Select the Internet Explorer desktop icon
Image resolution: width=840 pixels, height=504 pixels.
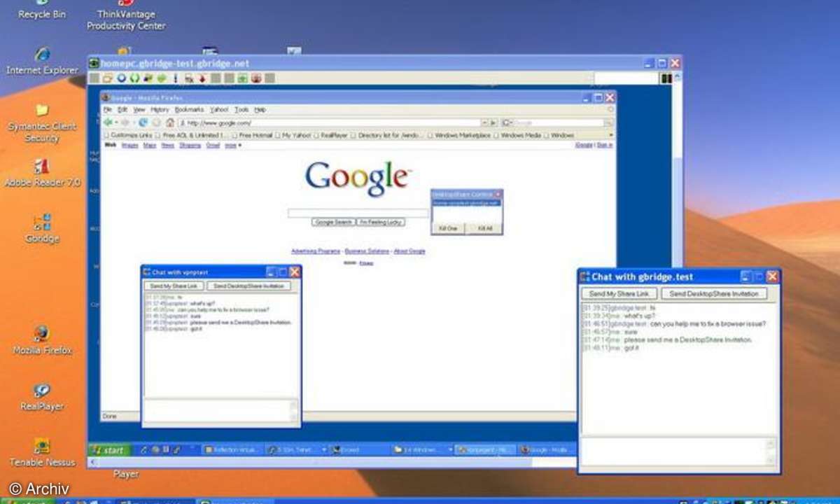pyautogui.click(x=42, y=61)
